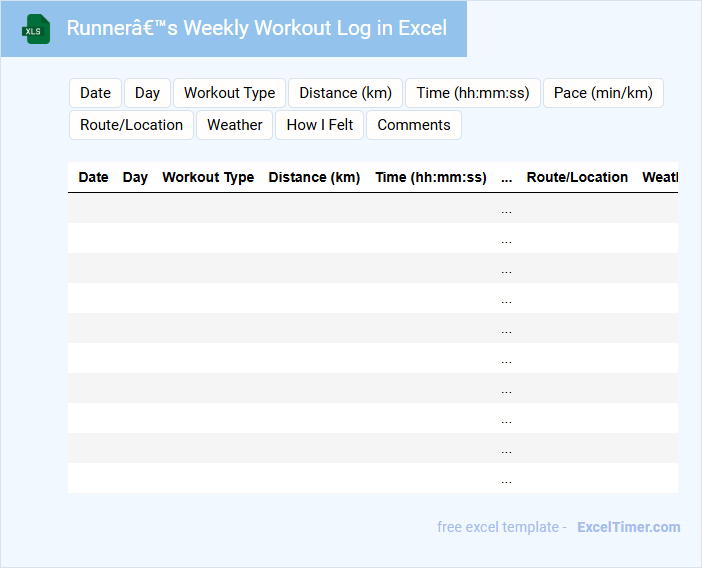Click the Runner's Weekly Workout Log title
The width and height of the screenshot is (702, 568).
(257, 28)
